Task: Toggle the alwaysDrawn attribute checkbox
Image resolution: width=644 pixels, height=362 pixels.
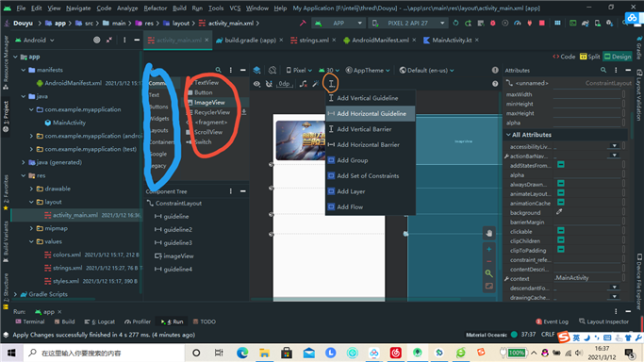Action: pos(561,184)
